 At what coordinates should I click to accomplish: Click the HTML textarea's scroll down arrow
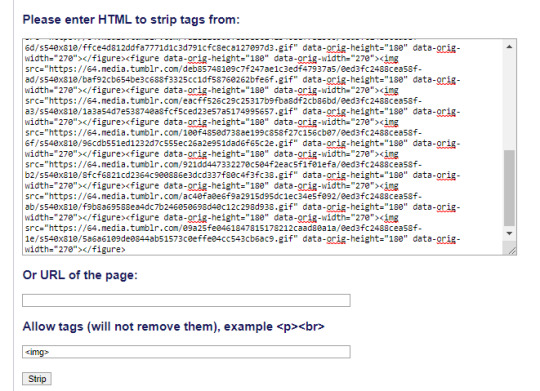coord(509,234)
